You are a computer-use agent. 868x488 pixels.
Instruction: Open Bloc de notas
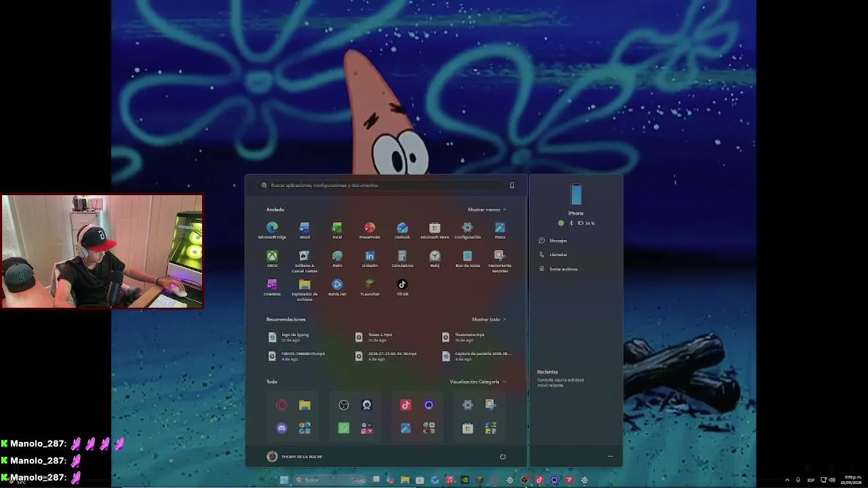467,259
